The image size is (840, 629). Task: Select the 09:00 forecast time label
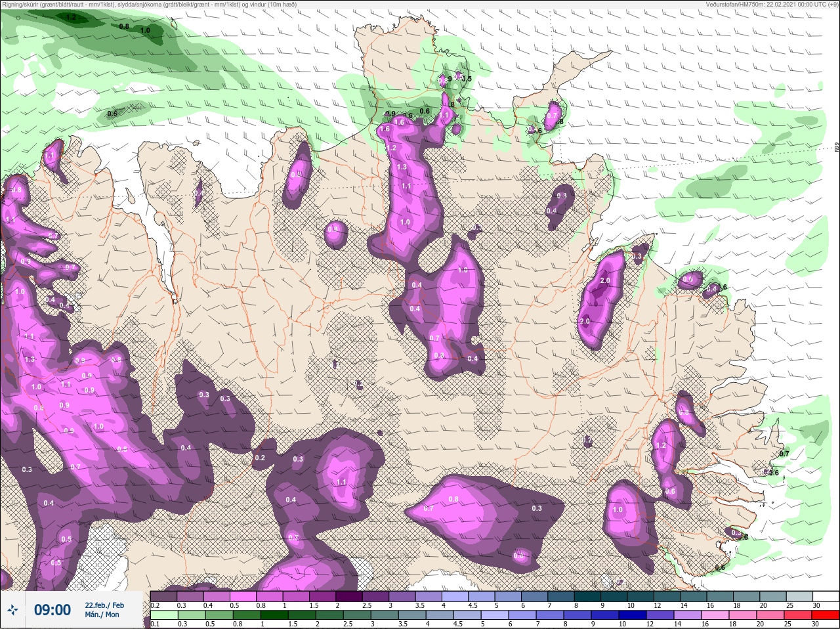(52, 610)
